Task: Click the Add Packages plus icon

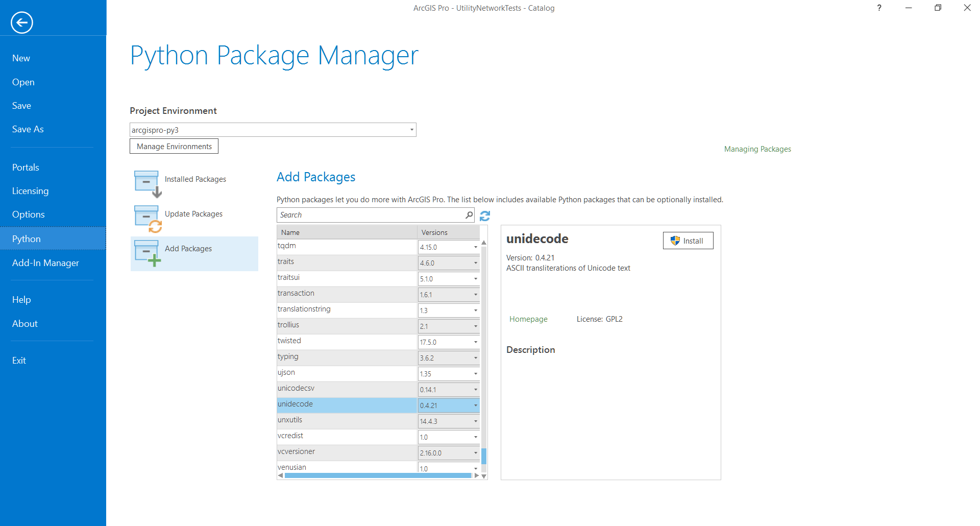Action: (148, 253)
